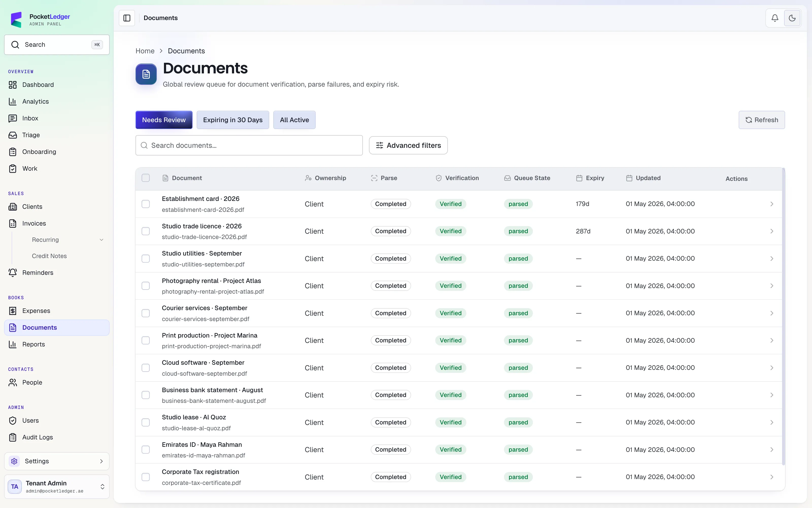The image size is (812, 508).
Task: Go to Inbox in sidebar
Action: (x=57, y=118)
